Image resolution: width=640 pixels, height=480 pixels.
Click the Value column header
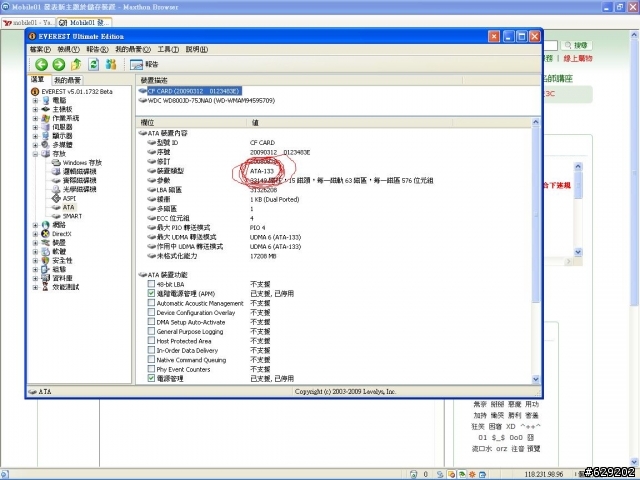pyautogui.click(x=350, y=122)
